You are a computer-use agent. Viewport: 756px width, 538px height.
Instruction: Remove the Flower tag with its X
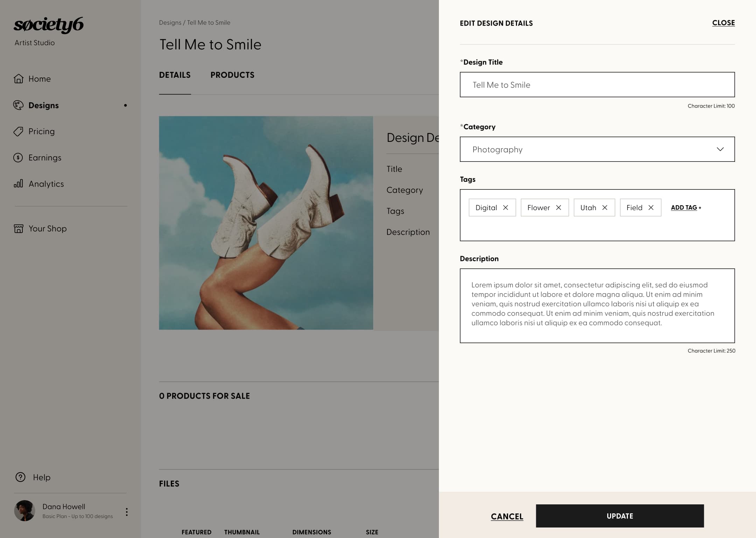click(x=559, y=208)
